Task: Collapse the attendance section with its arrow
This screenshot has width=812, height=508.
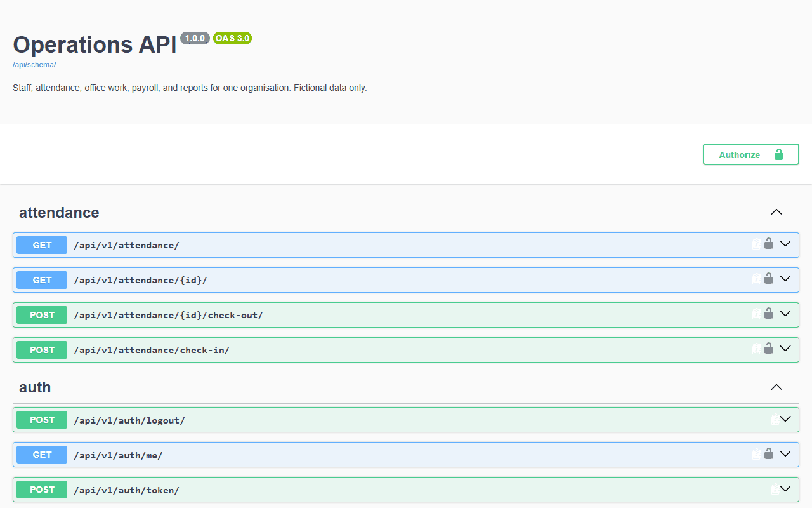Action: point(776,212)
